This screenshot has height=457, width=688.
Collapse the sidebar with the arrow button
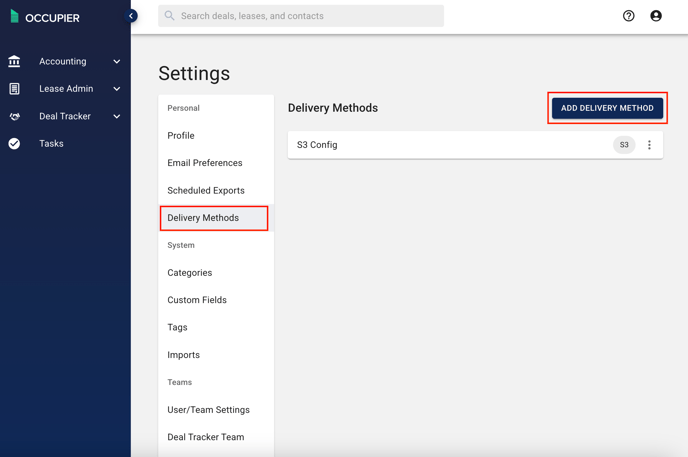(x=131, y=16)
